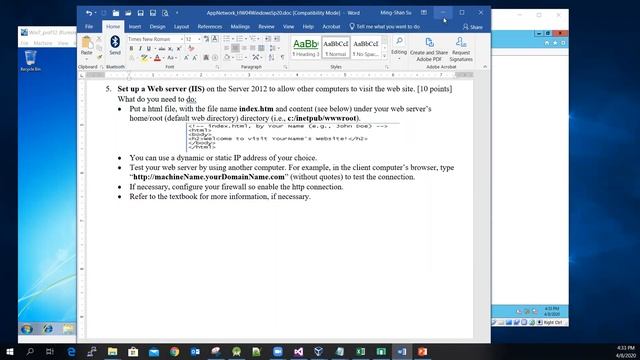Click the Print Preview icon in Quick Access toolbar

coord(165,13)
